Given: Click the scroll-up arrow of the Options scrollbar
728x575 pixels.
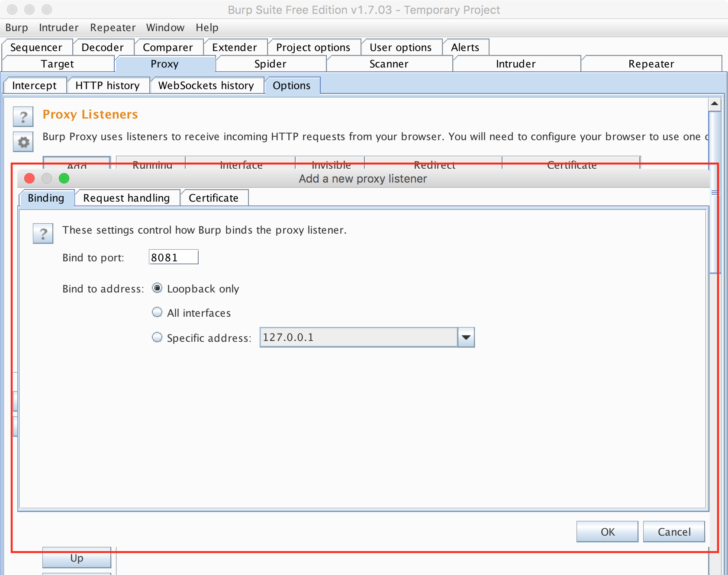Looking at the screenshot, I should (714, 103).
